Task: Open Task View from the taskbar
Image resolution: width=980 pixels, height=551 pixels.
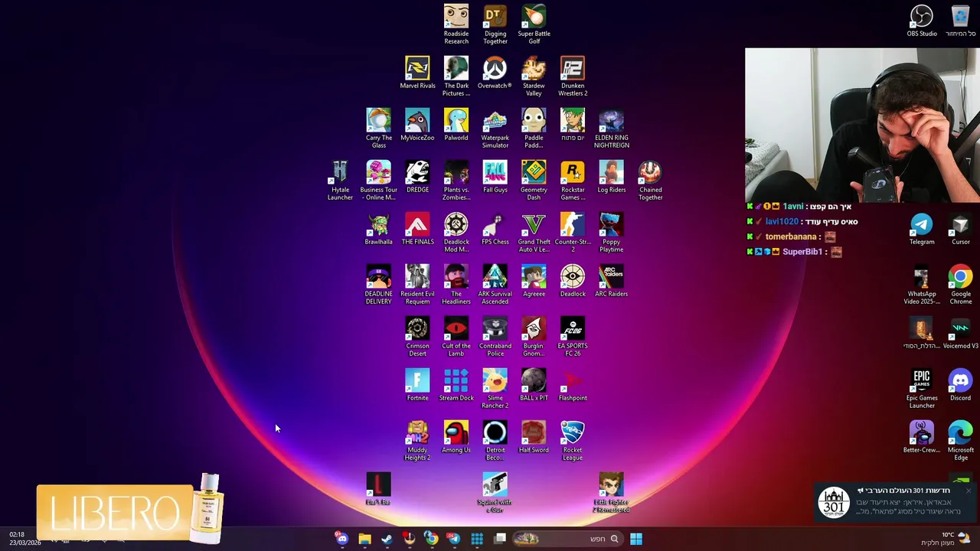Action: coord(500,539)
